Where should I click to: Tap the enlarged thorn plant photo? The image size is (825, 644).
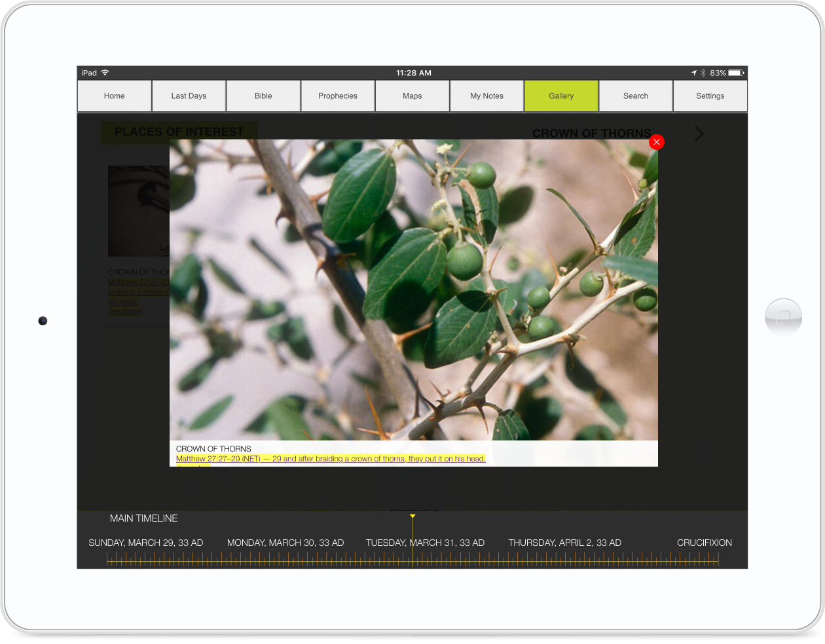(414, 289)
